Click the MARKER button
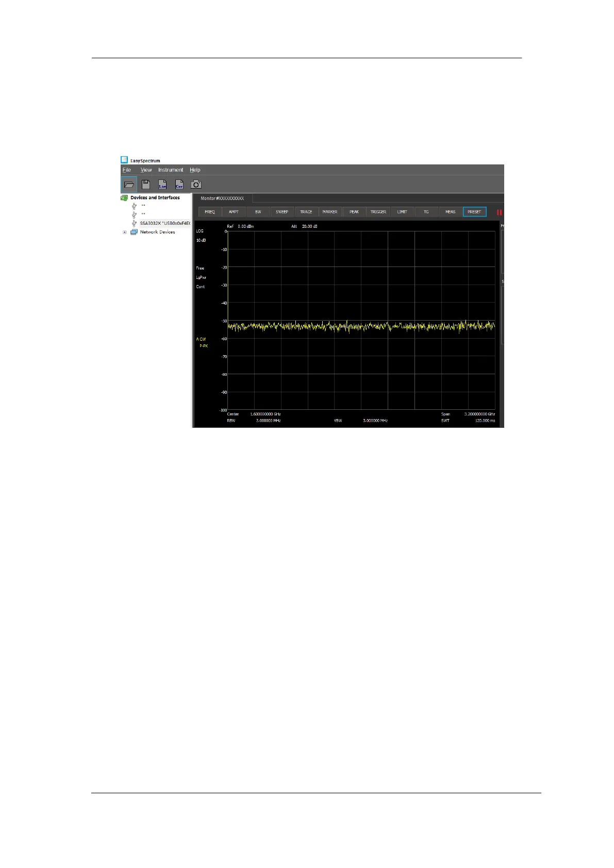 [330, 212]
